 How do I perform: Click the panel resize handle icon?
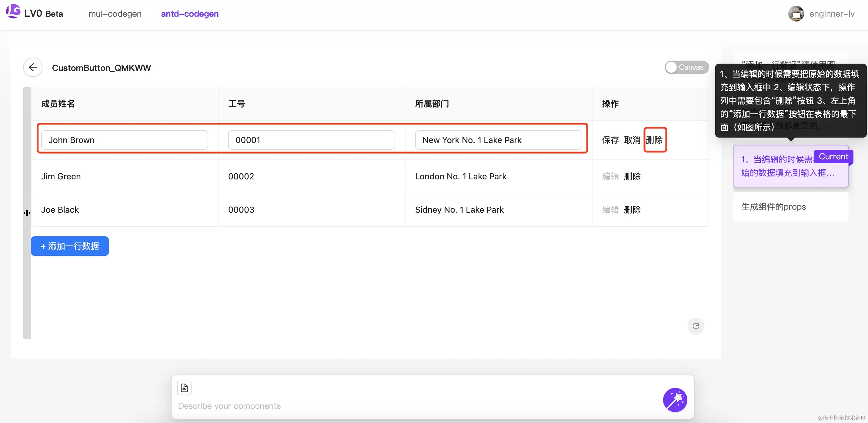(27, 213)
